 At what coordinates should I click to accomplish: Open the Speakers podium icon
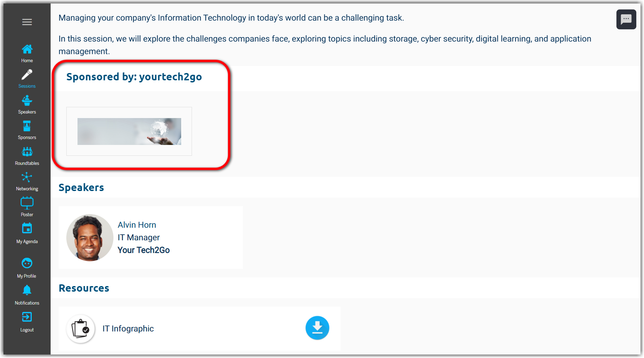[27, 101]
